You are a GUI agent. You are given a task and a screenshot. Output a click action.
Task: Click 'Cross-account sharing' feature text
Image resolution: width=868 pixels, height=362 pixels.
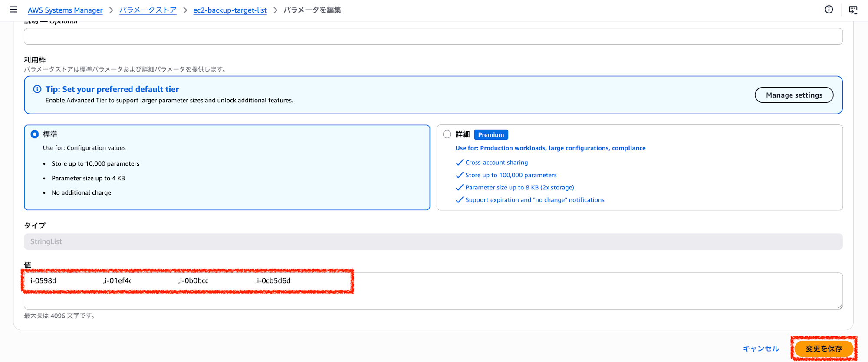pyautogui.click(x=496, y=163)
